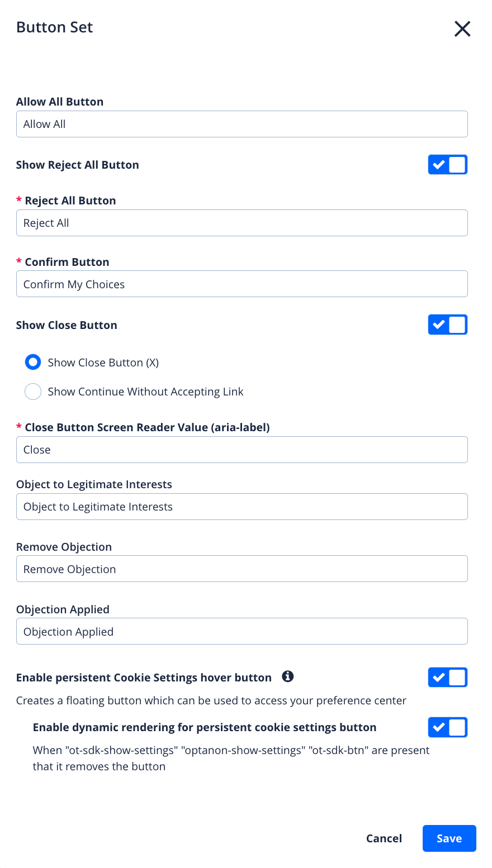Click the Close Button aria-label field
492x868 pixels.
pos(242,450)
